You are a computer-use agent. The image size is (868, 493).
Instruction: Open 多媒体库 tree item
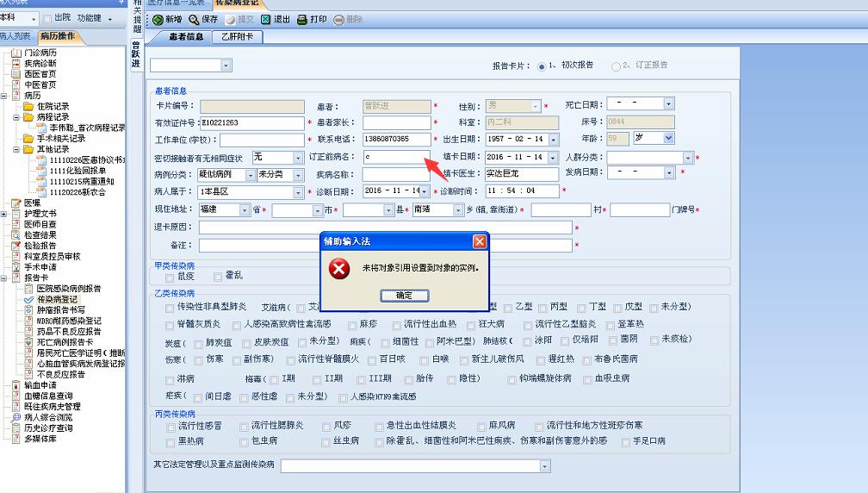pos(40,439)
